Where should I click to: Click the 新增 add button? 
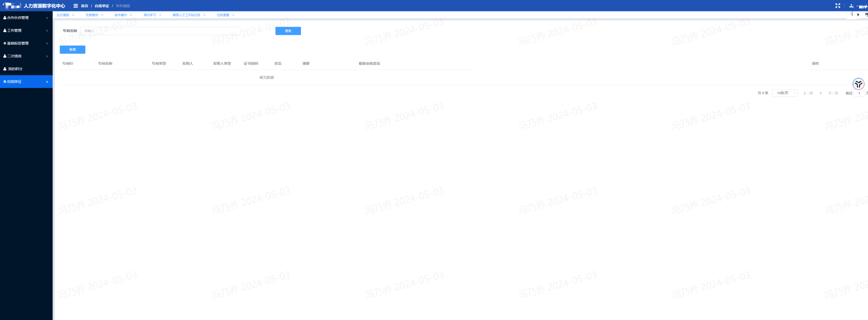tap(73, 50)
